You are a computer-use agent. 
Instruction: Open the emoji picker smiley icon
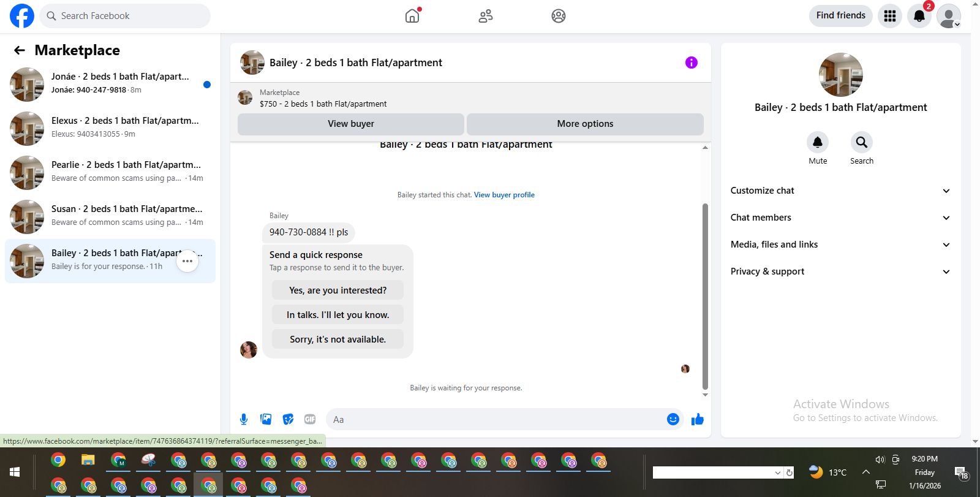673,419
